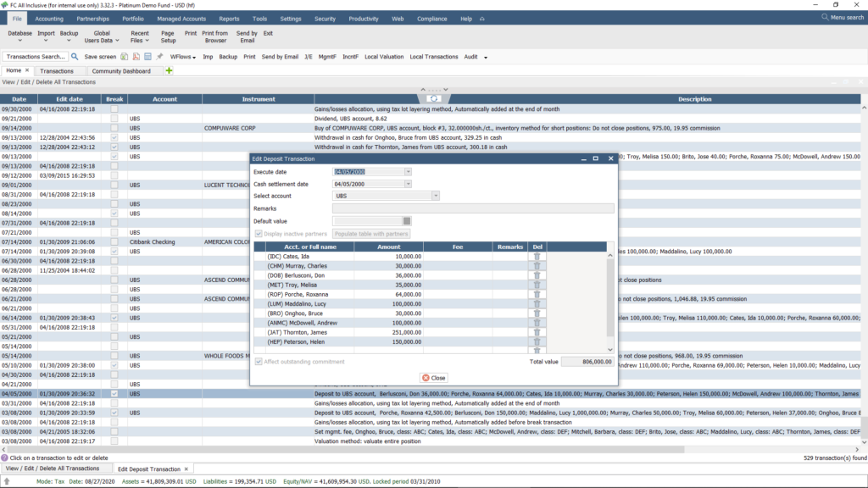Image resolution: width=868 pixels, height=488 pixels.
Task: Open the Execute date dropdown
Action: coord(408,172)
